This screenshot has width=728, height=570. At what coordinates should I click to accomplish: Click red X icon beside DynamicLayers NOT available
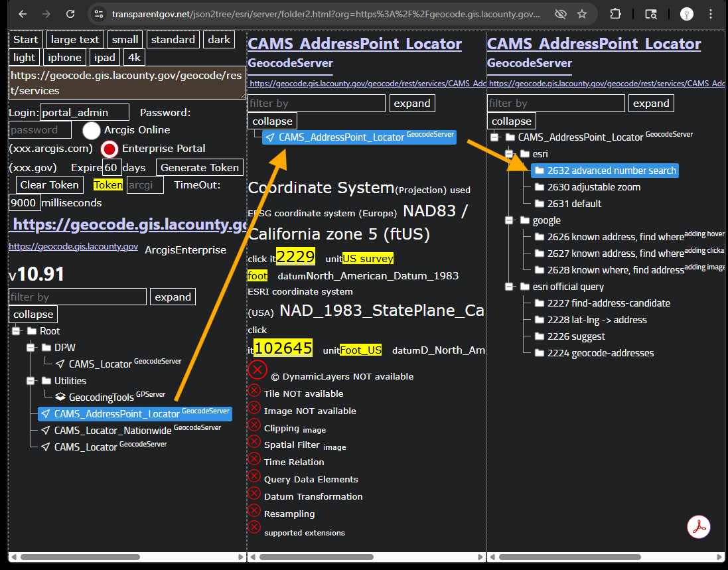[257, 370]
